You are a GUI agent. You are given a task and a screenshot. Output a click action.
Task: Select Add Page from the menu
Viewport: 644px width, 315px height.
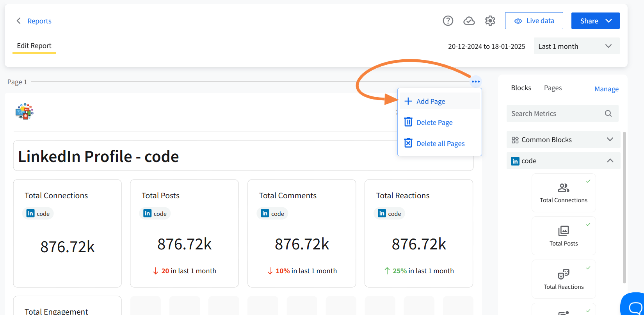(x=431, y=101)
